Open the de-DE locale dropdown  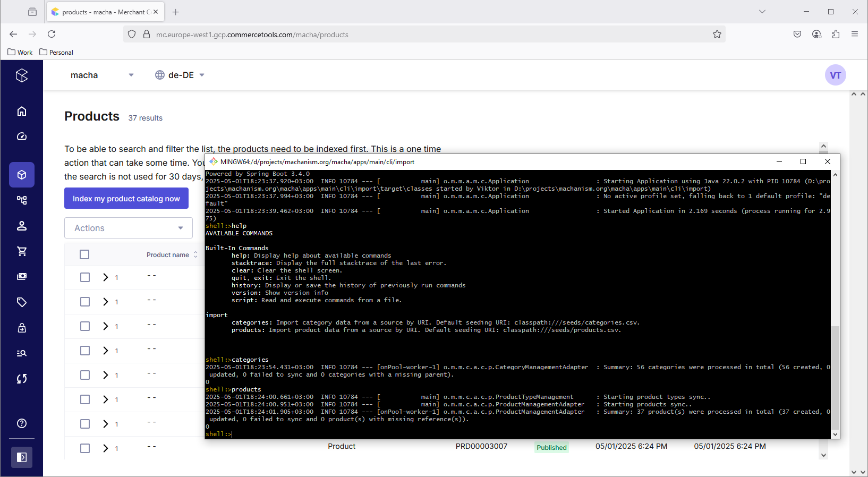[x=180, y=75]
